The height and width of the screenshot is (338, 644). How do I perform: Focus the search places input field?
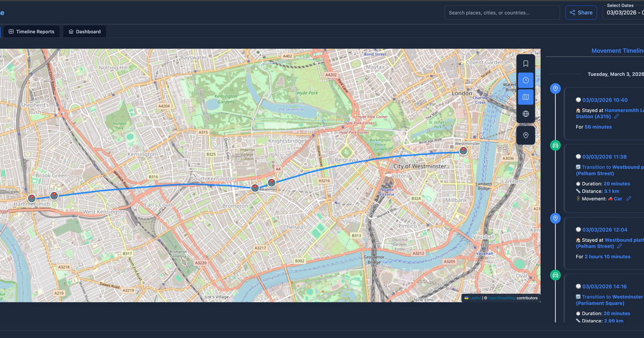[x=502, y=12]
